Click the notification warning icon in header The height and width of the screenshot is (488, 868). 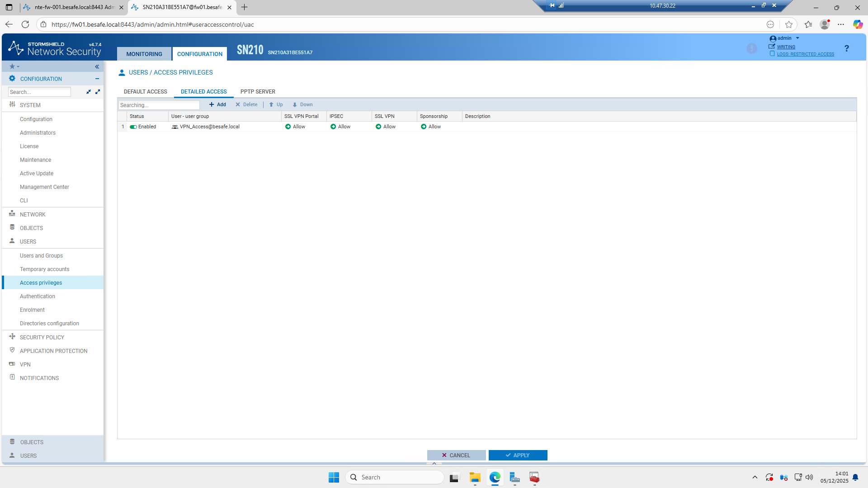point(751,48)
